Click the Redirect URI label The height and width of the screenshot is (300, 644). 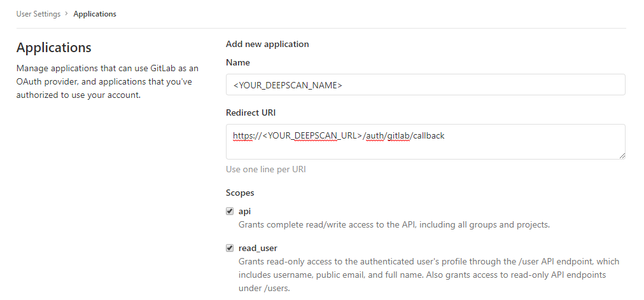pos(251,112)
